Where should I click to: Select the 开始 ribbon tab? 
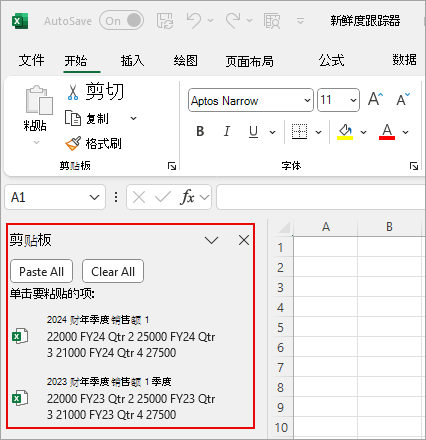point(76,61)
